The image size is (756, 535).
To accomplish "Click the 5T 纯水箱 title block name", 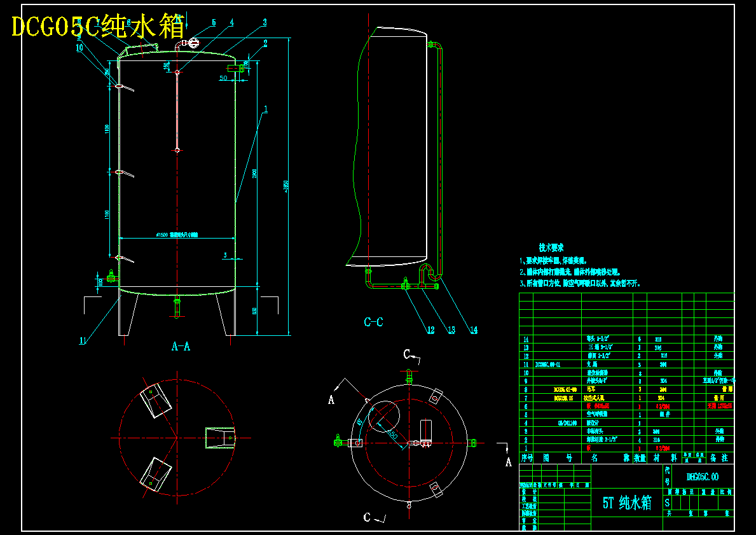I will pyautogui.click(x=628, y=503).
